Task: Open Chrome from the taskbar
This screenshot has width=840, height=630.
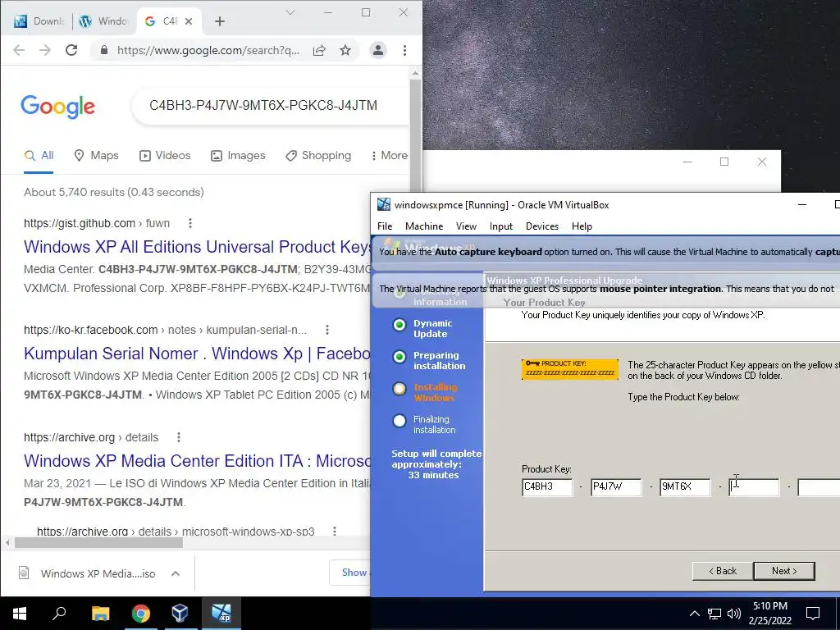Action: [141, 614]
